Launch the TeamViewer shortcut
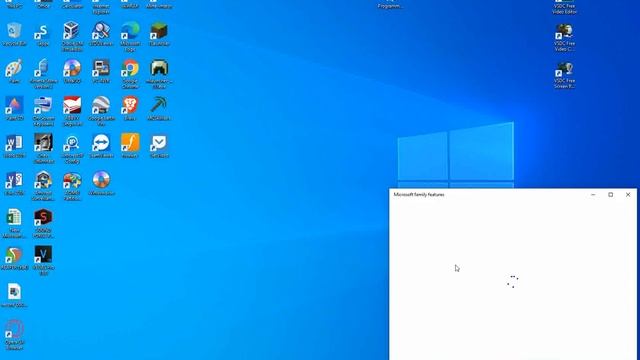 (101, 143)
